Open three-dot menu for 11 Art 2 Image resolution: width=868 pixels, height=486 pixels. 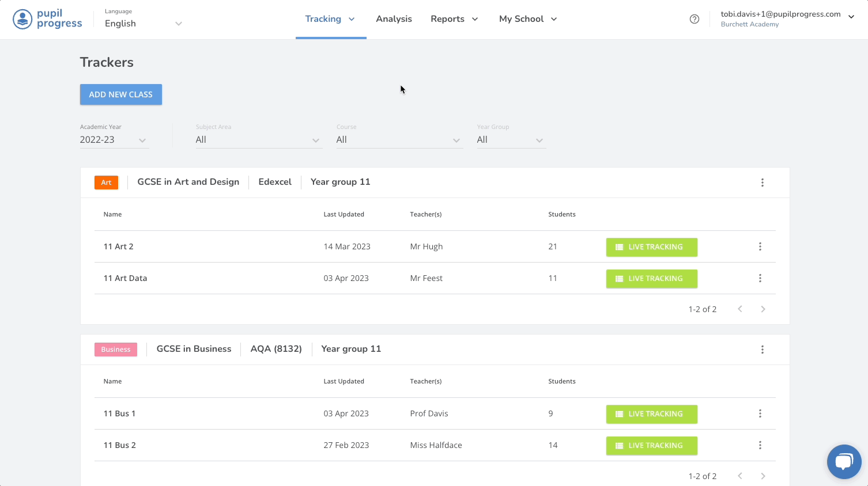pyautogui.click(x=760, y=246)
